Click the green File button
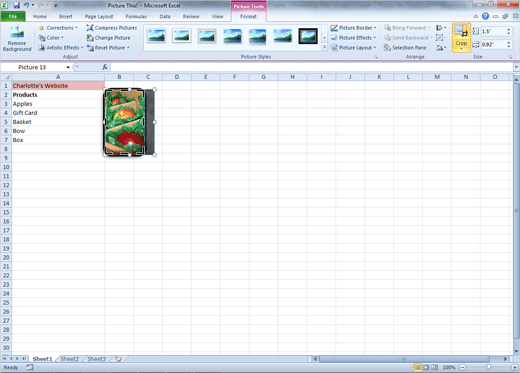The height and width of the screenshot is (373, 520). click(x=13, y=16)
